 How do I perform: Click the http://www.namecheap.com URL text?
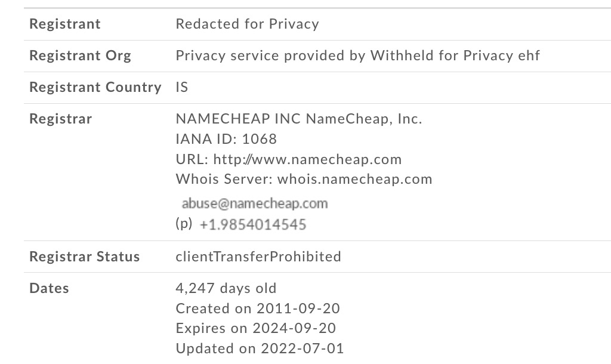click(x=307, y=159)
